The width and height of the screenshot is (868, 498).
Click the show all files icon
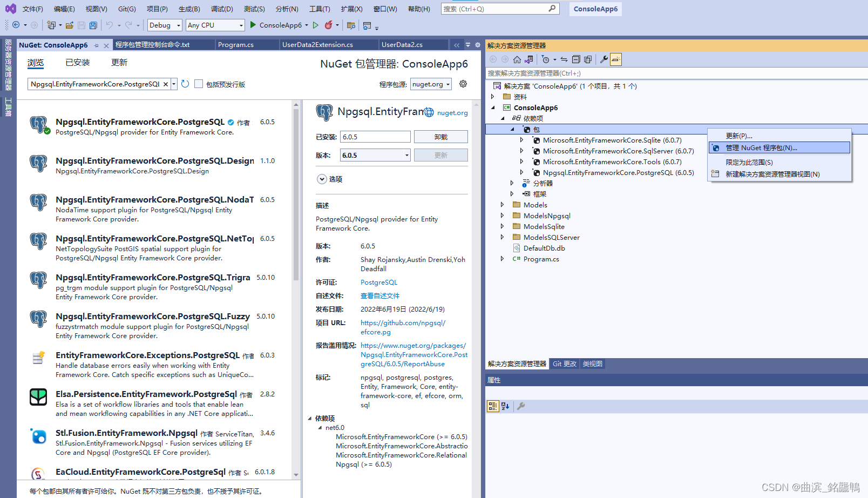(588, 59)
